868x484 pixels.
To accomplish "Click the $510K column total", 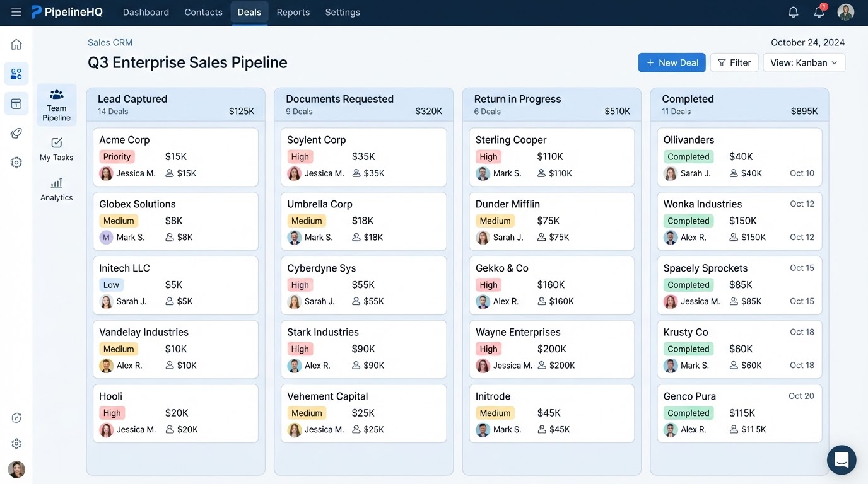I will pyautogui.click(x=617, y=112).
